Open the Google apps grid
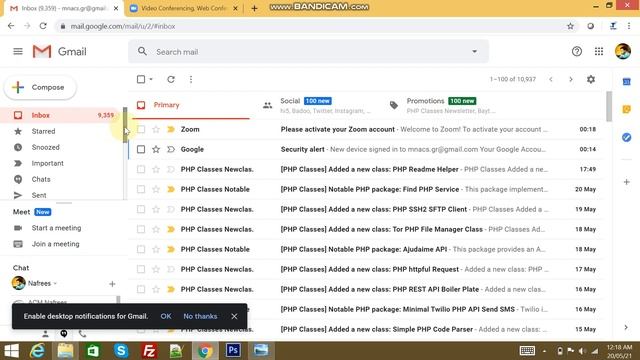Image resolution: width=640 pixels, height=360 pixels. coord(599,51)
